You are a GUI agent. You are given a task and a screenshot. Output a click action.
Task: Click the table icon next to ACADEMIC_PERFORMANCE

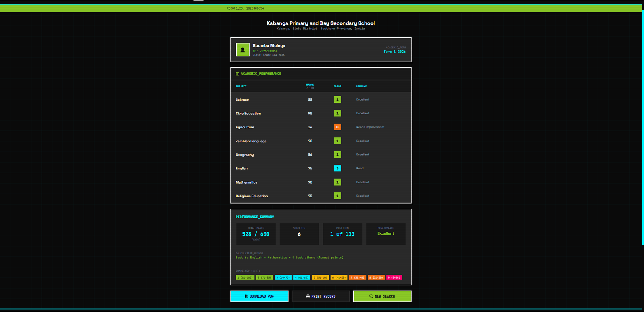pyautogui.click(x=237, y=74)
